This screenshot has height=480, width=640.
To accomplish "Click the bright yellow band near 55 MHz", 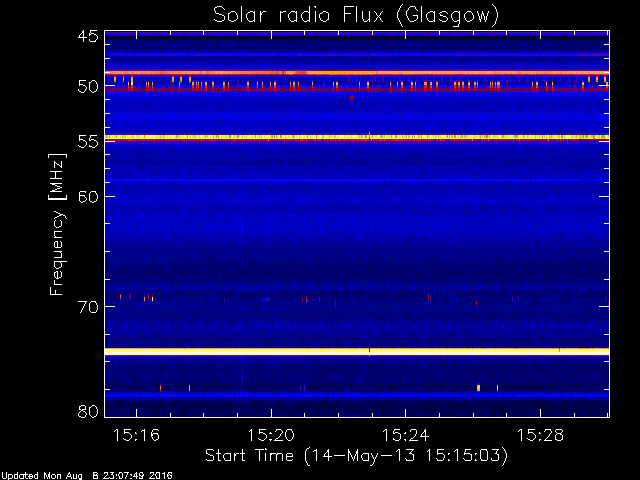I will click(x=357, y=138).
